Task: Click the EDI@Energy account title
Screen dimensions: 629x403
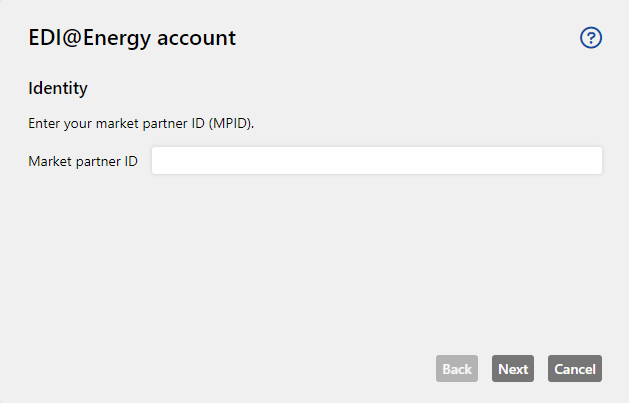Action: 132,38
